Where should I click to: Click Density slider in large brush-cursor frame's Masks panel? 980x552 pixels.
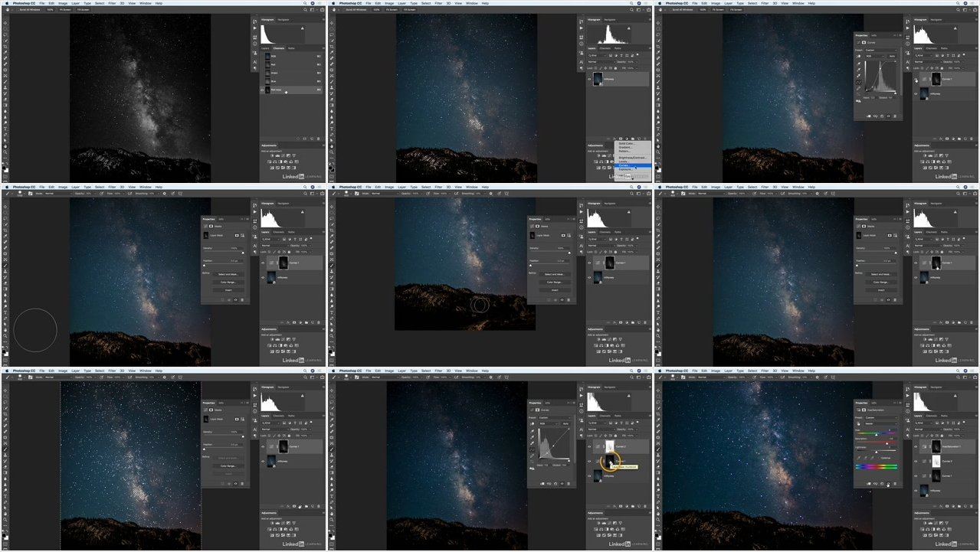pos(224,253)
